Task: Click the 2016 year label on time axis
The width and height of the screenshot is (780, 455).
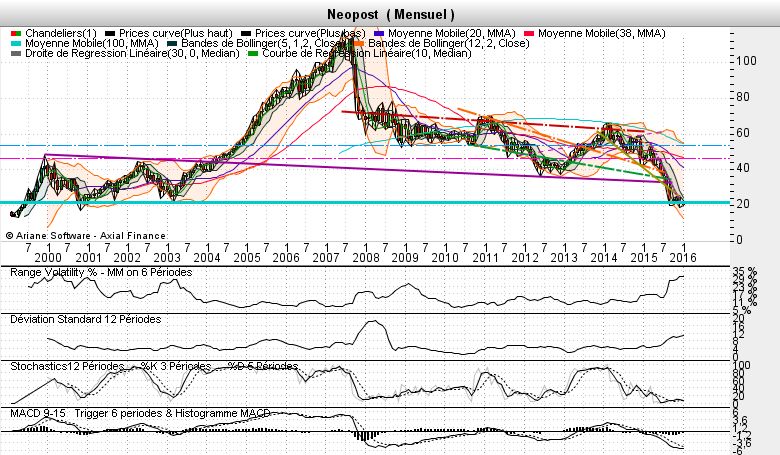Action: 683,257
